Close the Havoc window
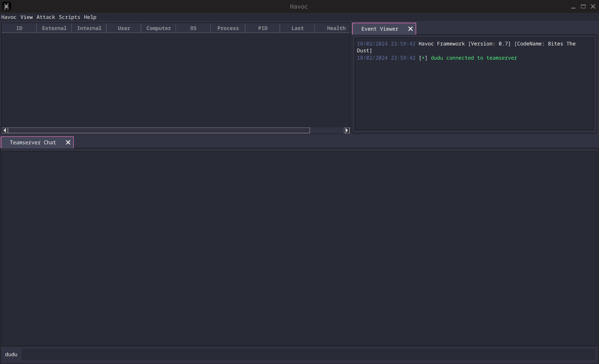 pyautogui.click(x=593, y=7)
